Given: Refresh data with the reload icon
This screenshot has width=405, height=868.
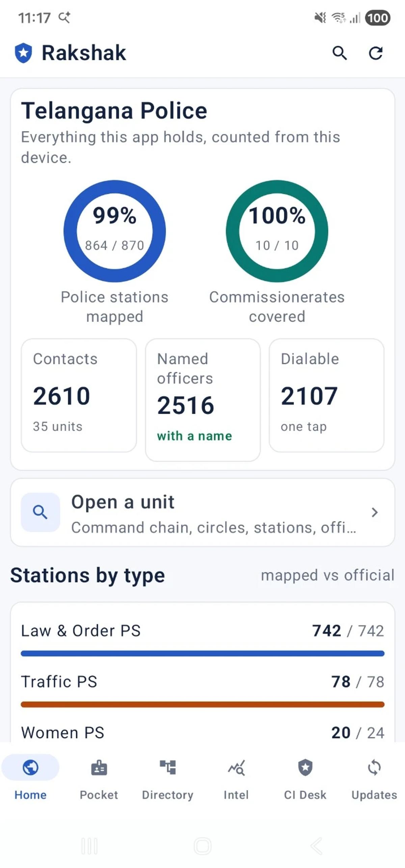Looking at the screenshot, I should 375,53.
